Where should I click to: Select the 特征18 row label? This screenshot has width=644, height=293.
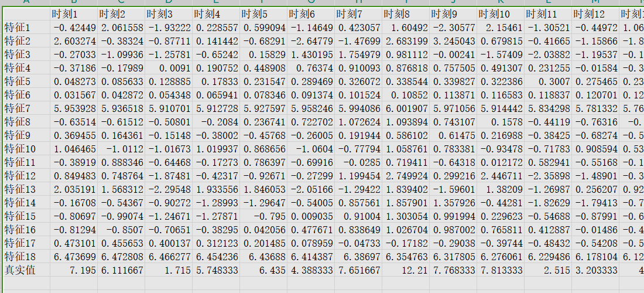pos(26,257)
